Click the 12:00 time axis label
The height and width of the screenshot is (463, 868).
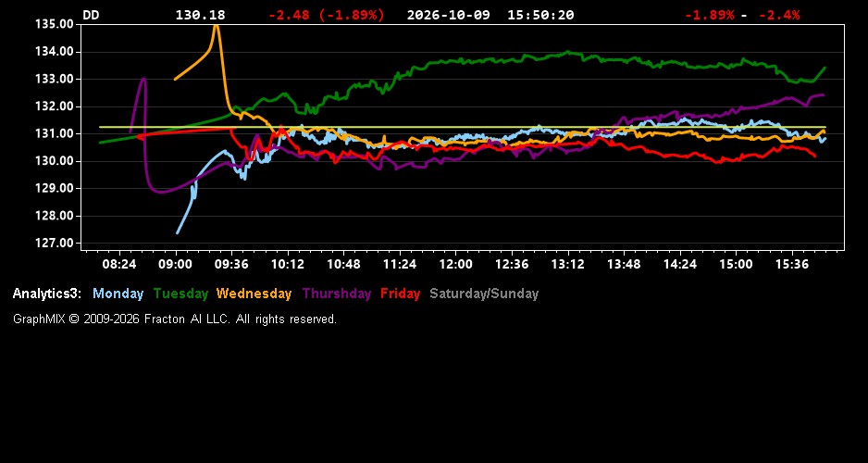(455, 264)
